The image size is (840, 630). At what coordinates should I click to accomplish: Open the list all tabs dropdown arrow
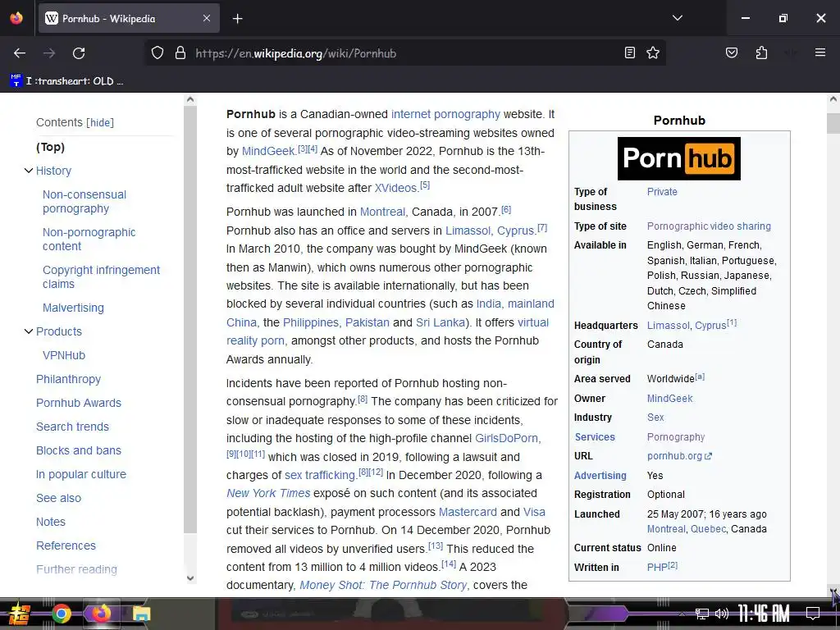678,18
